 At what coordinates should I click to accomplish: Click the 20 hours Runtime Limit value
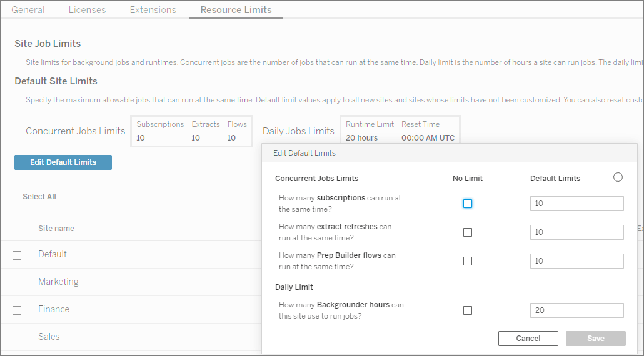coord(361,138)
